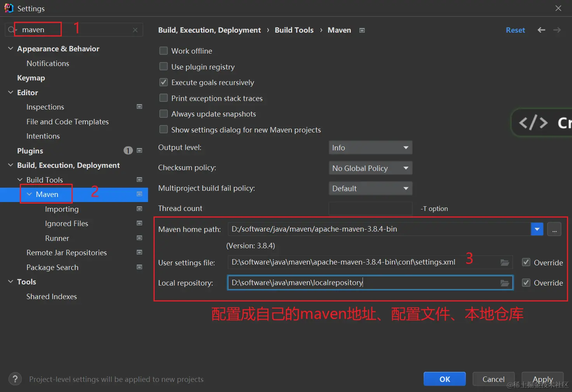Click Build Tools breadcrumb link
572x392 pixels.
coord(294,30)
